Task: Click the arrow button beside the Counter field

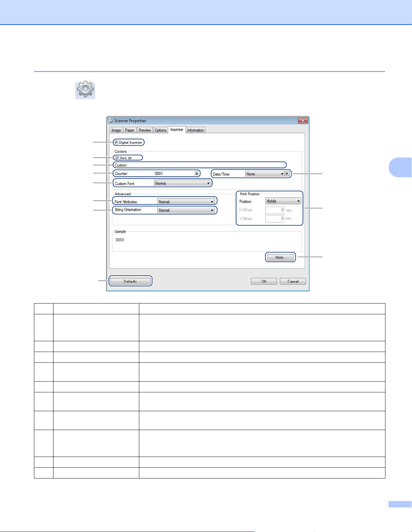Action: coord(197,174)
